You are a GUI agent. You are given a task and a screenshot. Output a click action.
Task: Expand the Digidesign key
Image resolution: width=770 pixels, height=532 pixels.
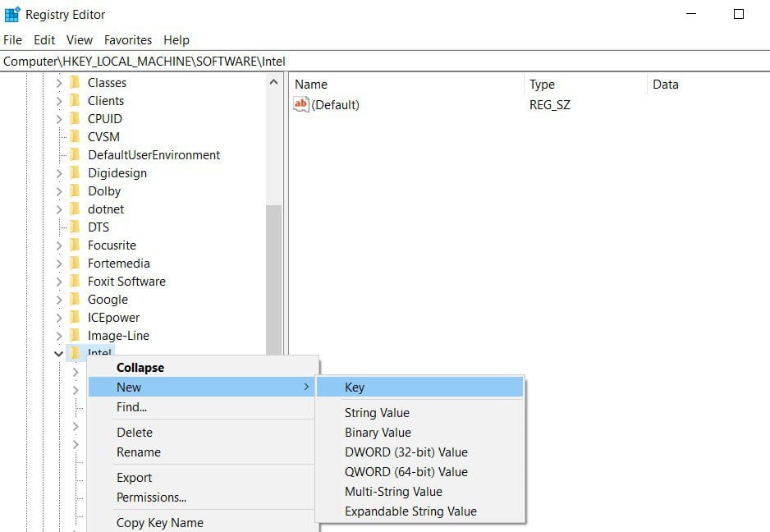[59, 173]
